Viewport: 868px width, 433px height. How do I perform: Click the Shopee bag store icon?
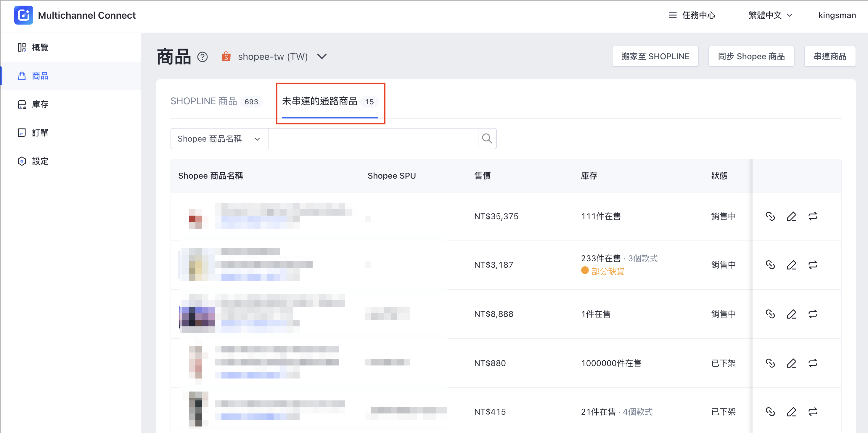[x=226, y=56]
